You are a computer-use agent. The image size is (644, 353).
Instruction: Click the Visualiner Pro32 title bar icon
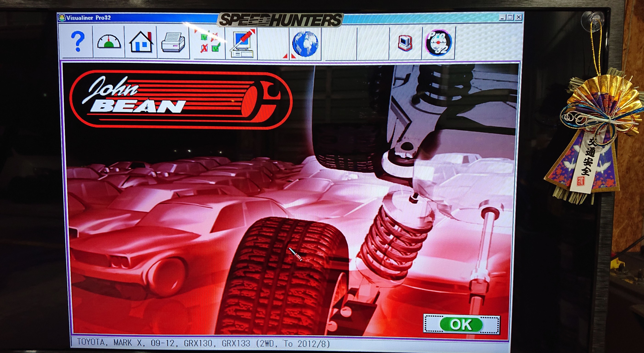(61, 18)
